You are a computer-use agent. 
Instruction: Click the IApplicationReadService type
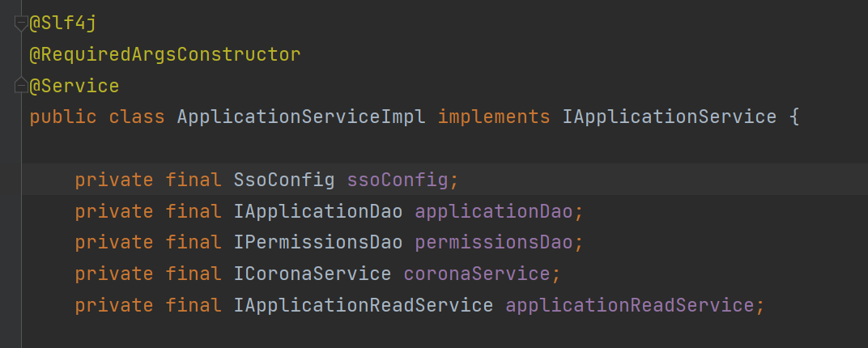(364, 305)
